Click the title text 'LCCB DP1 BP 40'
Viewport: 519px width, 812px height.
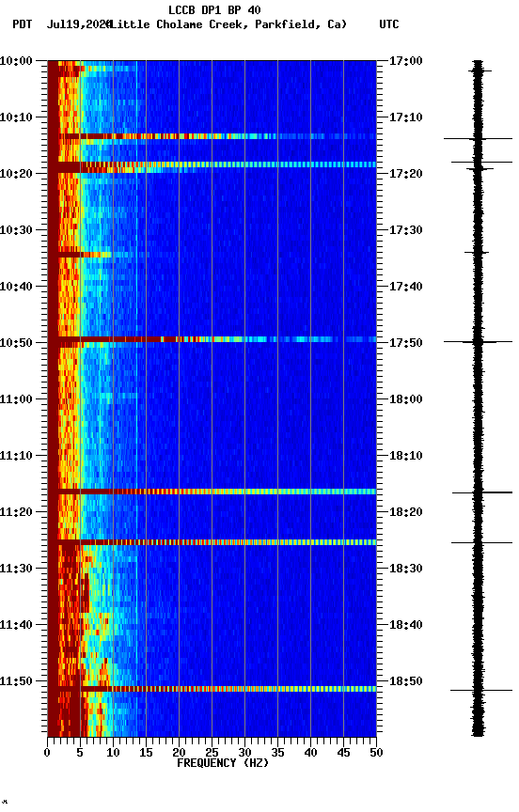pos(214,9)
